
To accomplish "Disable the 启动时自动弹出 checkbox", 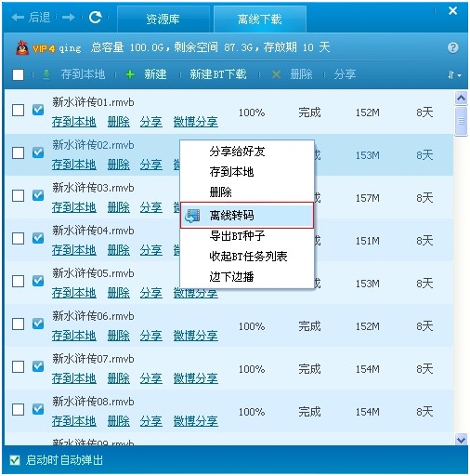I will 15,460.
